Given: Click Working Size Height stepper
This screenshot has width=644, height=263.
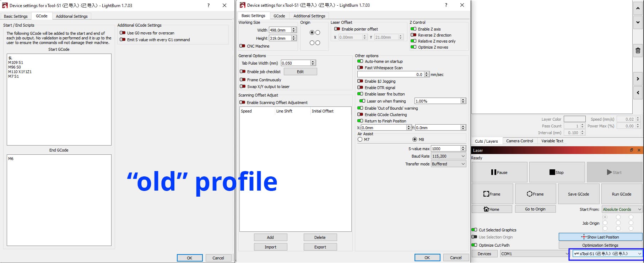Looking at the screenshot, I should pyautogui.click(x=294, y=38).
